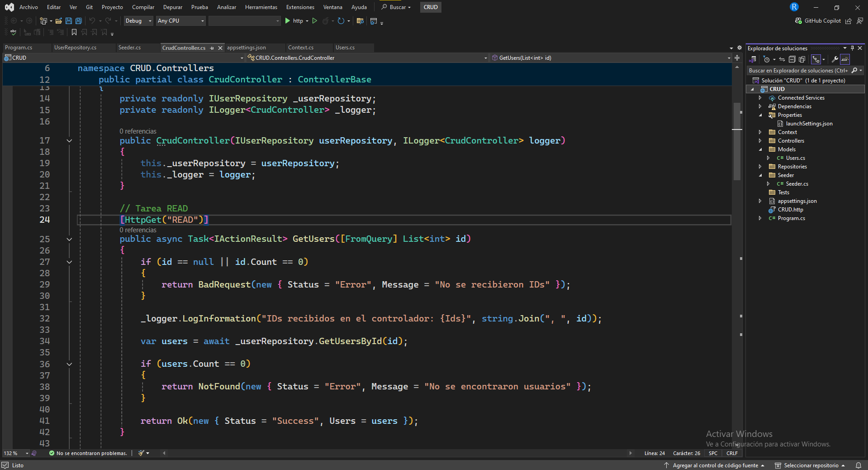This screenshot has width=868, height=470.
Task: Click the Save All icon
Action: click(x=79, y=21)
